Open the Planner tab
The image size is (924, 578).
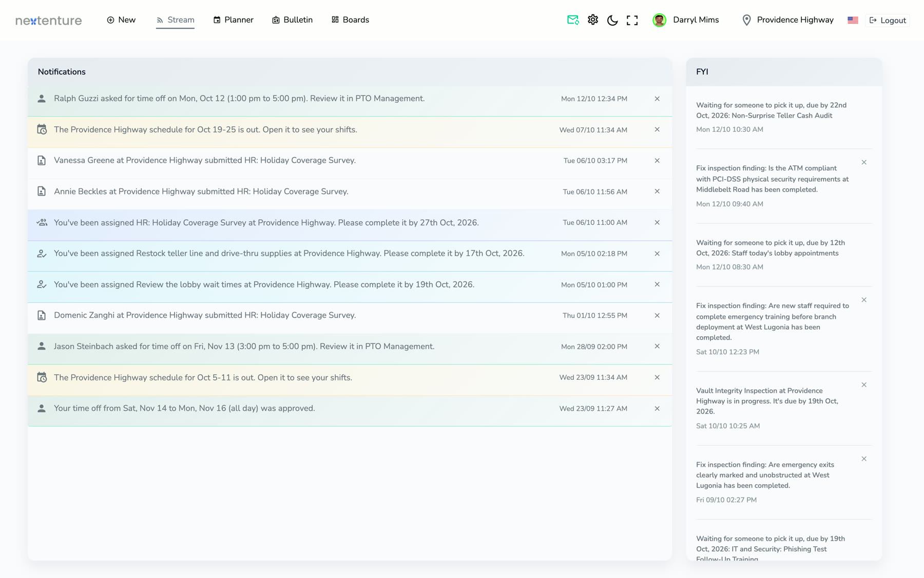[234, 20]
